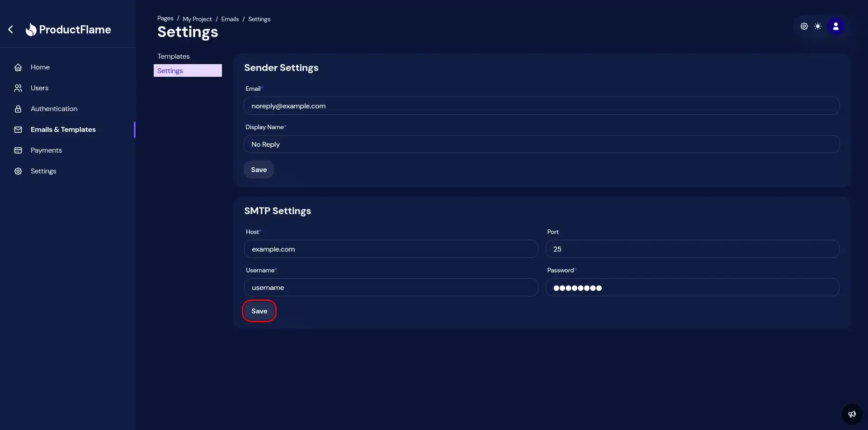868x430 pixels.
Task: Click the ProductFlame flame logo
Action: tap(31, 30)
